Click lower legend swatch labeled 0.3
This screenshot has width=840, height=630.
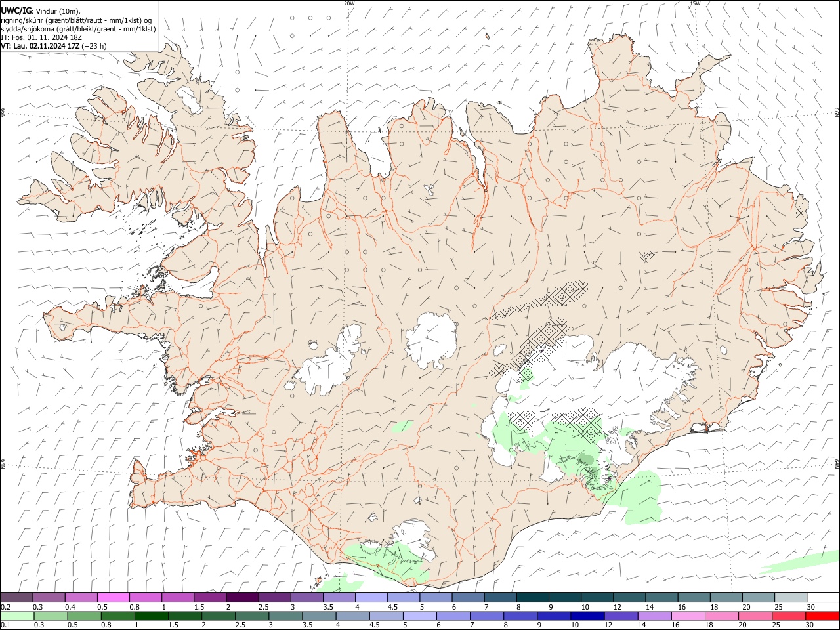51,616
